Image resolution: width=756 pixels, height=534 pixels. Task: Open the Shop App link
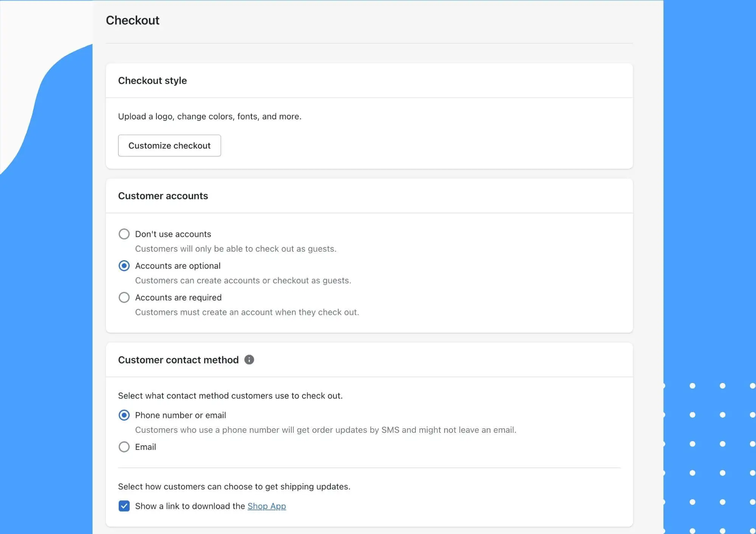pos(266,506)
